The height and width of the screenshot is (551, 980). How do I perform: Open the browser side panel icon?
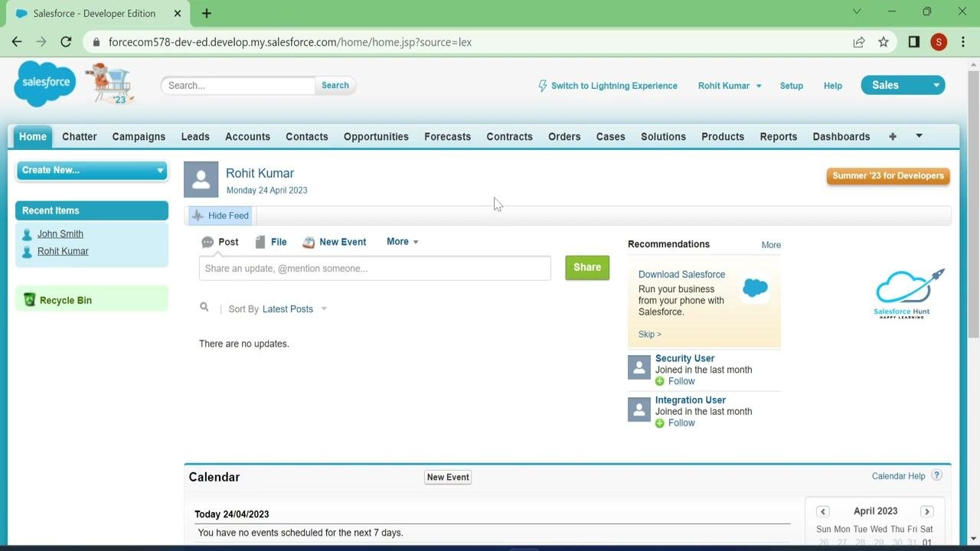coord(913,42)
